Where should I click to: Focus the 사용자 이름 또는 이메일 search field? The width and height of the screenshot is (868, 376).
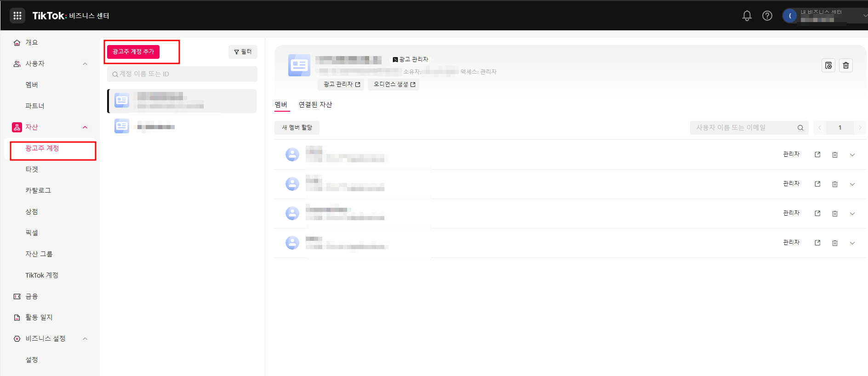[749, 128]
